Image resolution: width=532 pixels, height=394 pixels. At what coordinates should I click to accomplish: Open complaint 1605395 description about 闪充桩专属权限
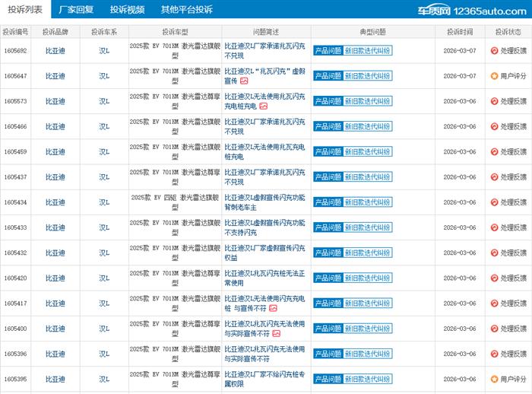pyautogui.click(x=264, y=379)
